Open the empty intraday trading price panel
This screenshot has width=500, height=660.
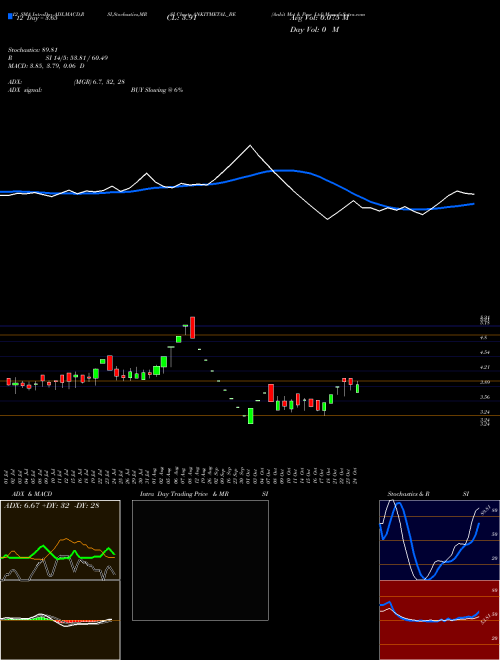tap(200, 560)
